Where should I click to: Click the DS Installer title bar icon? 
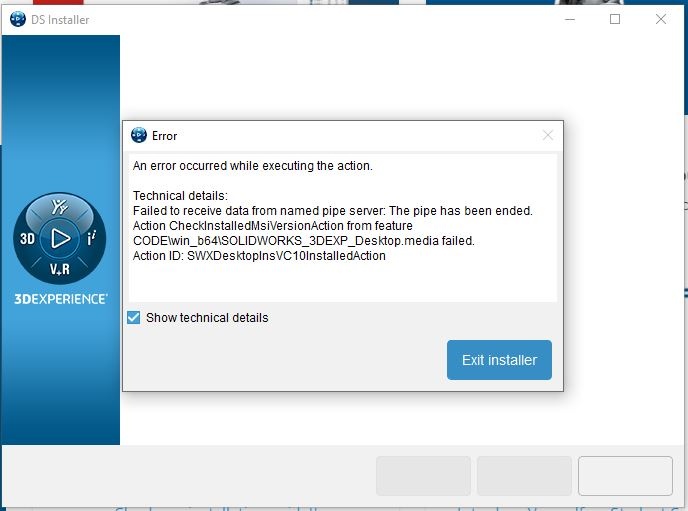18,19
